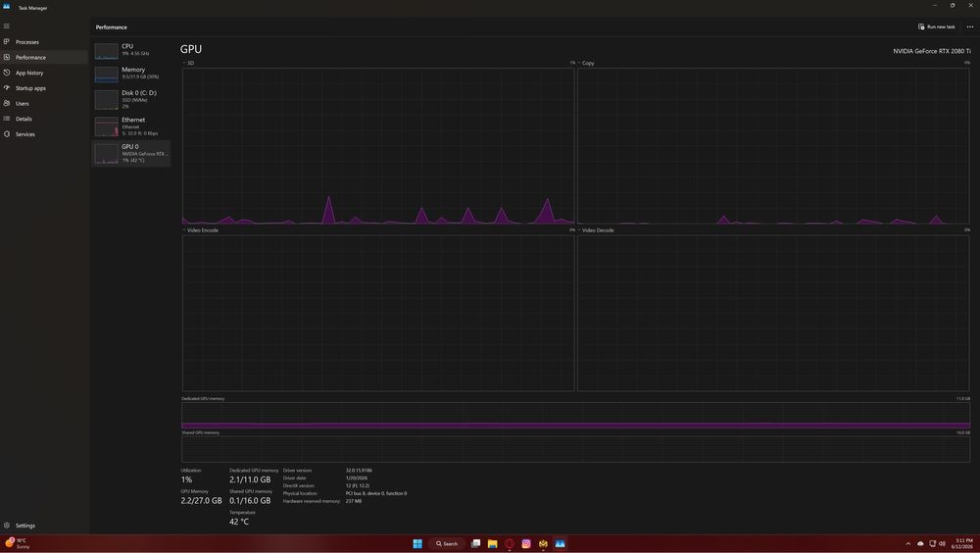The image size is (980, 553).
Task: Go to the App history tab
Action: (x=29, y=73)
